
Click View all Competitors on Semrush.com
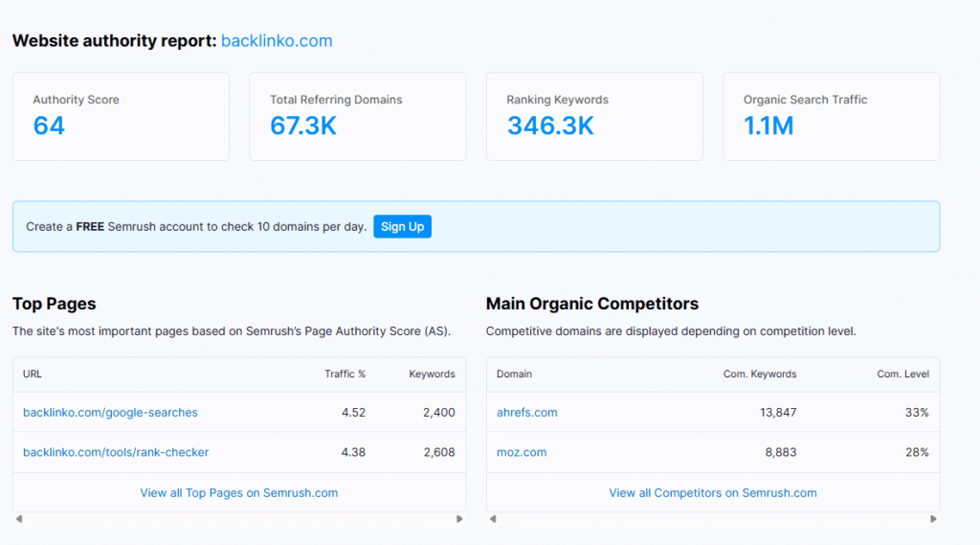713,493
